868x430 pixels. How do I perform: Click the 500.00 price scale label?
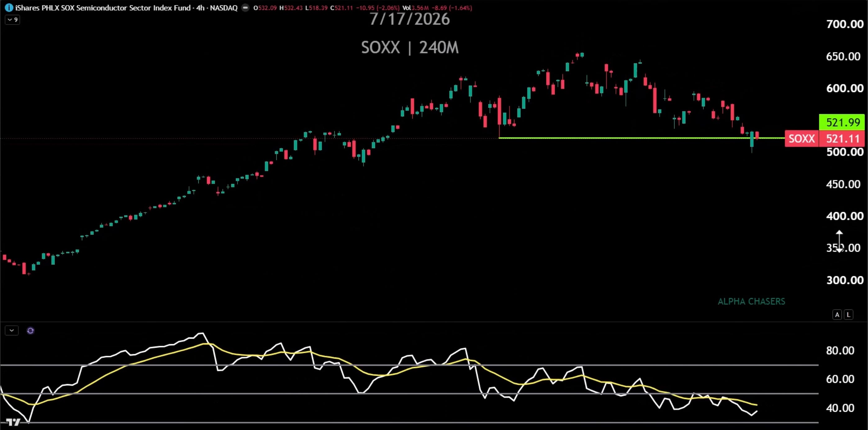pos(845,152)
